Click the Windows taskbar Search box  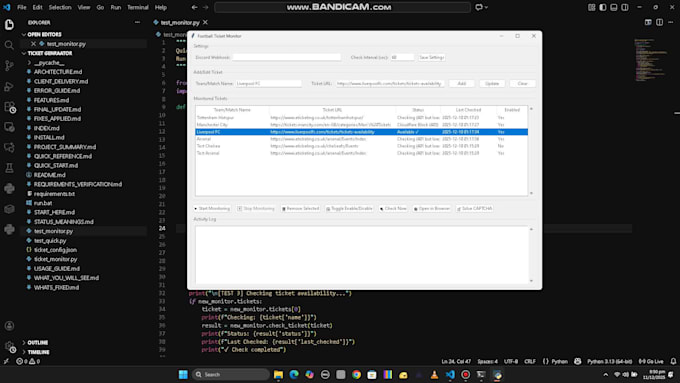[x=231, y=374]
